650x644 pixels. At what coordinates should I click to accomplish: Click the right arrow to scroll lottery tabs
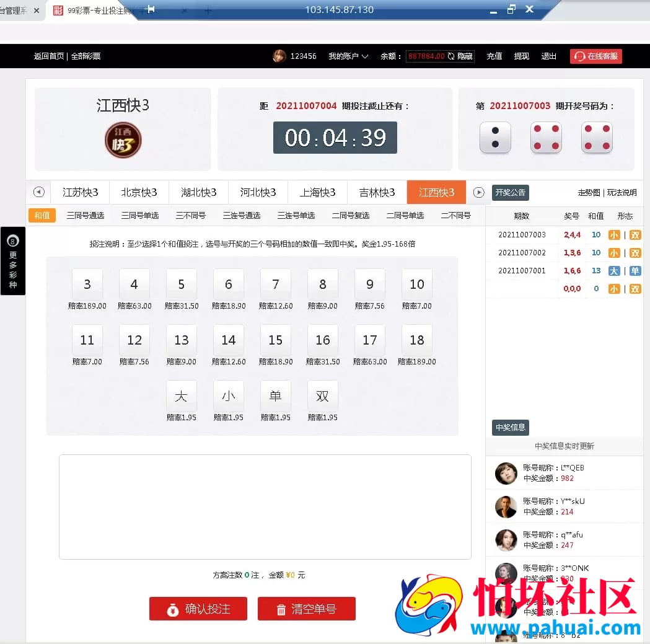tap(477, 192)
